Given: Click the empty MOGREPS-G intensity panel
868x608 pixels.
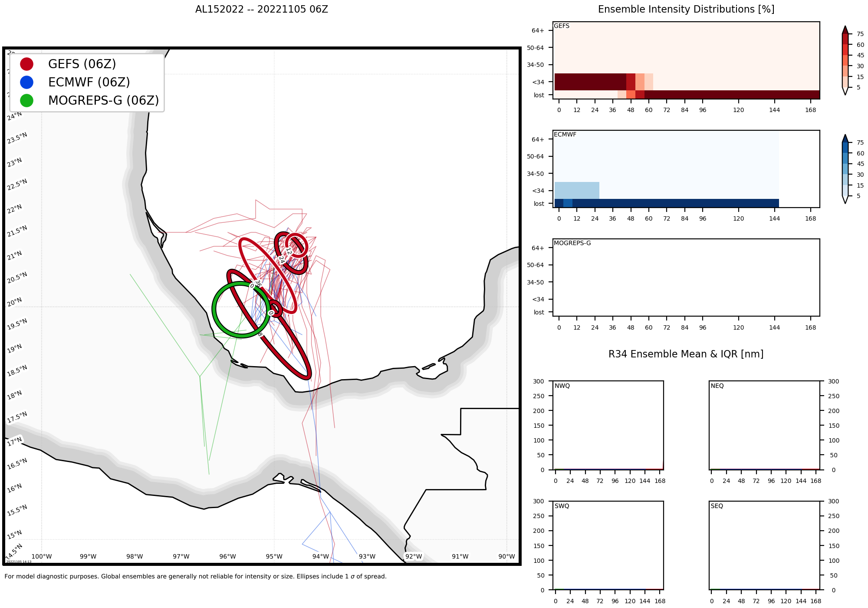Looking at the screenshot, I should (x=686, y=277).
